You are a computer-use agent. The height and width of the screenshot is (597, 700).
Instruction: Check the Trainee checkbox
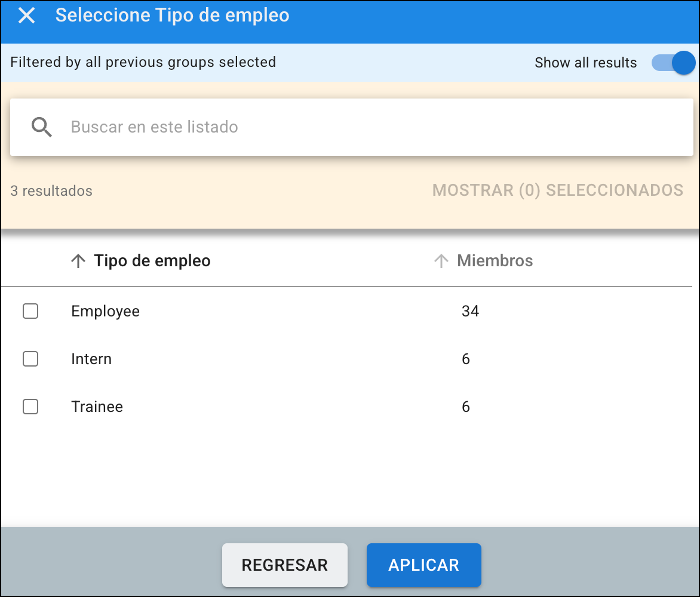30,407
